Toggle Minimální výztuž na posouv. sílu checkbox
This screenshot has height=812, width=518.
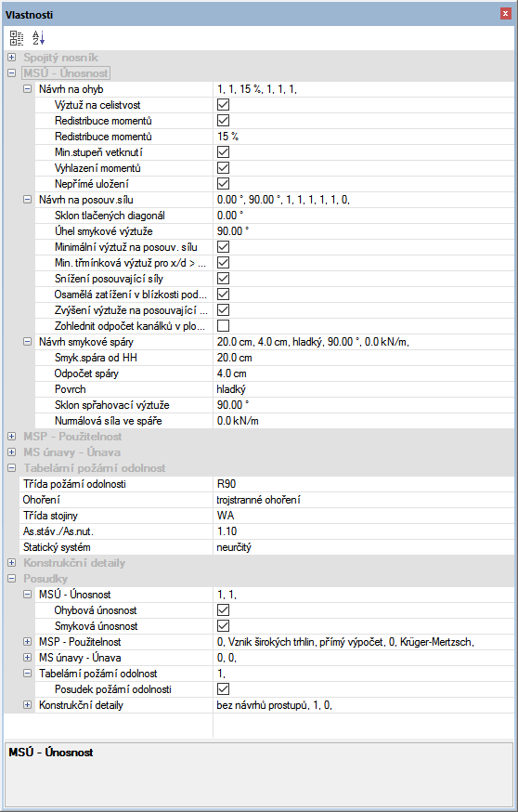(x=223, y=247)
